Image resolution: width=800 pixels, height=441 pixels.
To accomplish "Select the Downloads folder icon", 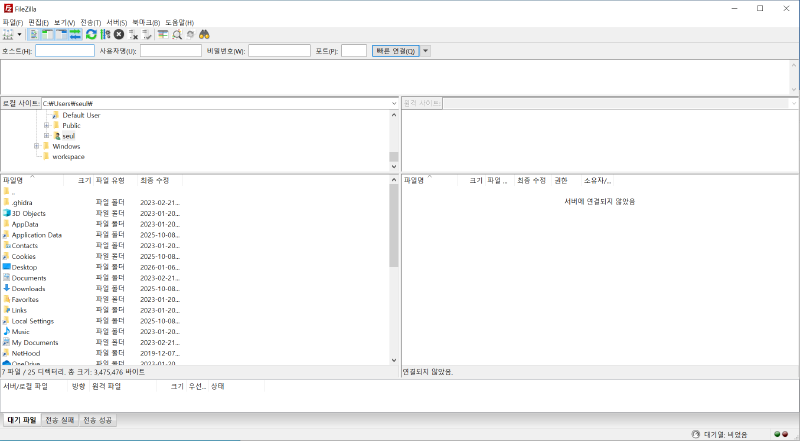I will click(6, 288).
